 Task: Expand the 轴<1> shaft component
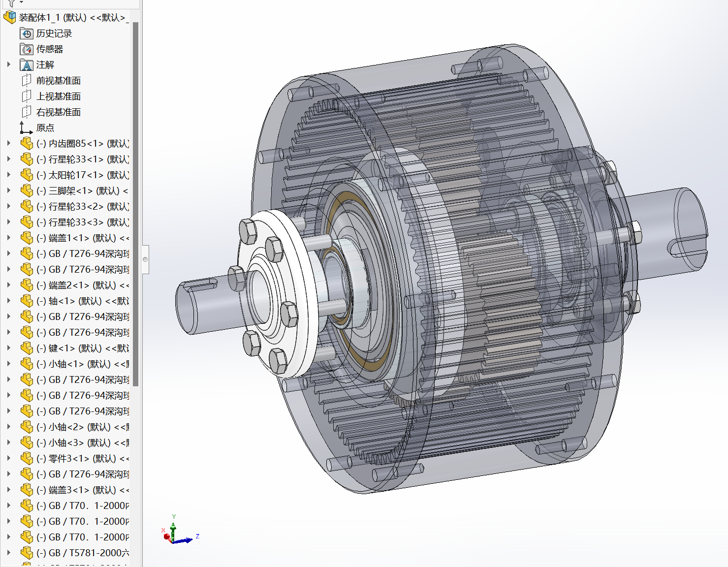(8, 301)
